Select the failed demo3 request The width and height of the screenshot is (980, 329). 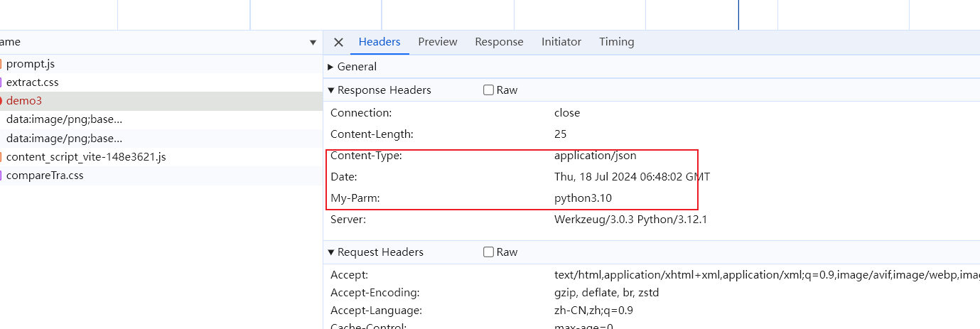tap(24, 101)
